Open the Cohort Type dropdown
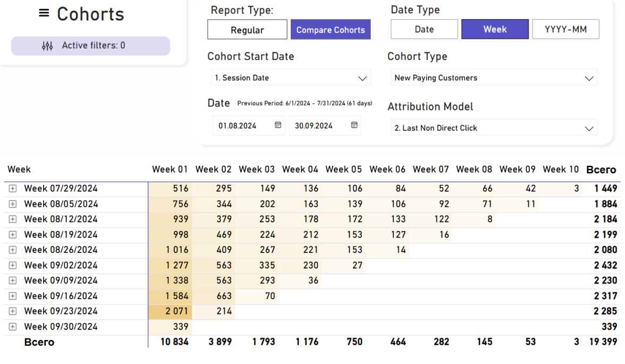This screenshot has height=364, width=625. (x=494, y=78)
